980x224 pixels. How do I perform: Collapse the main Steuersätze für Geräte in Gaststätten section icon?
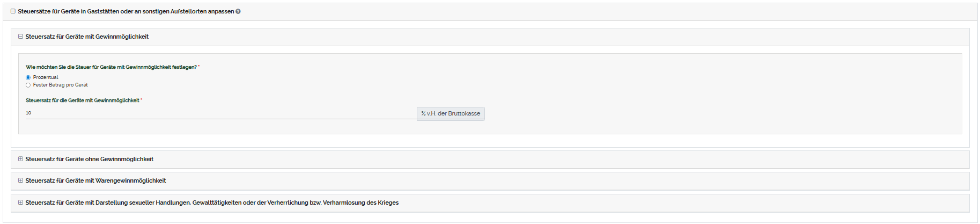(13, 11)
